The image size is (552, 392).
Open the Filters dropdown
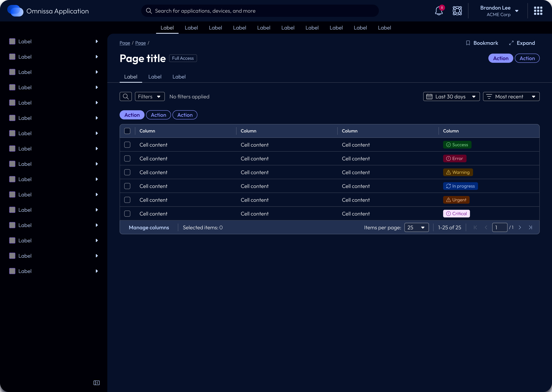[150, 96]
